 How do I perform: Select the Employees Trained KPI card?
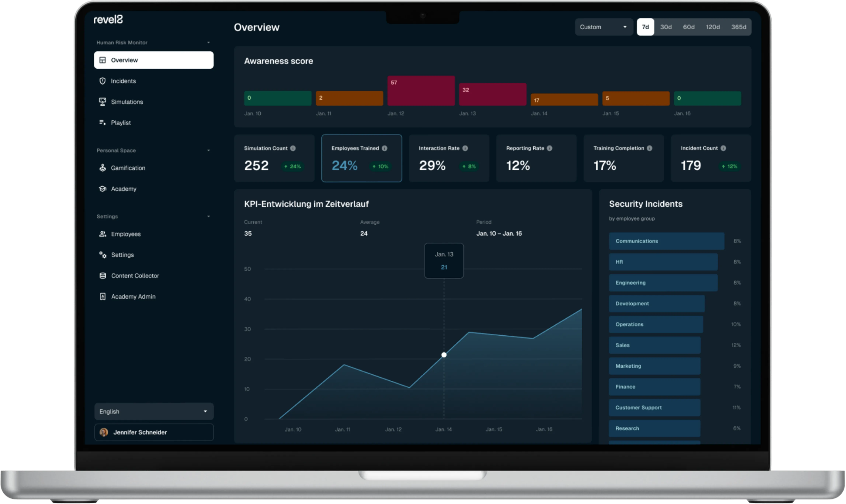(x=361, y=158)
